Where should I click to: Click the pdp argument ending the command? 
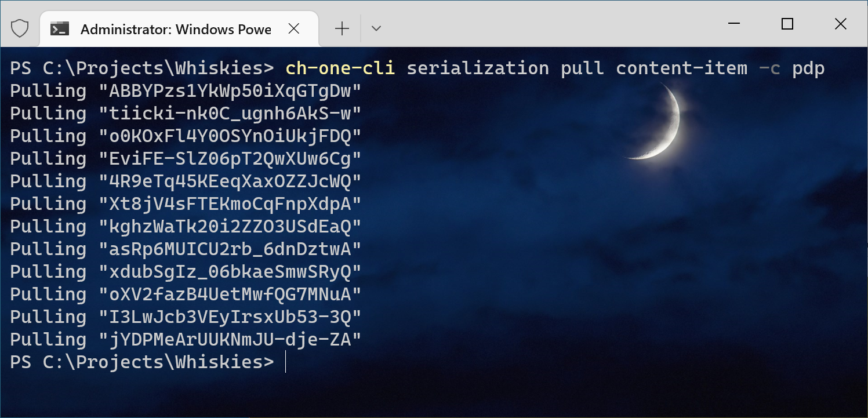(808, 68)
